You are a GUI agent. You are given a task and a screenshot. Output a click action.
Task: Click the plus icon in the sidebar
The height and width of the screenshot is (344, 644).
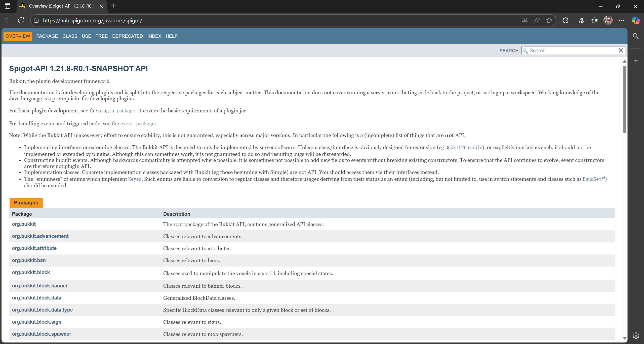(x=636, y=60)
